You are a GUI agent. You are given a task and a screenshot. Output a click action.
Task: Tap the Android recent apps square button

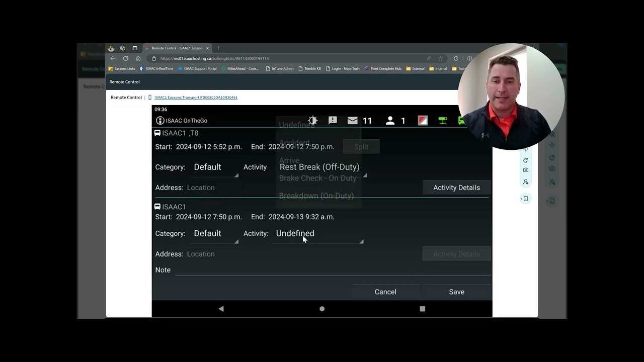coord(422,309)
